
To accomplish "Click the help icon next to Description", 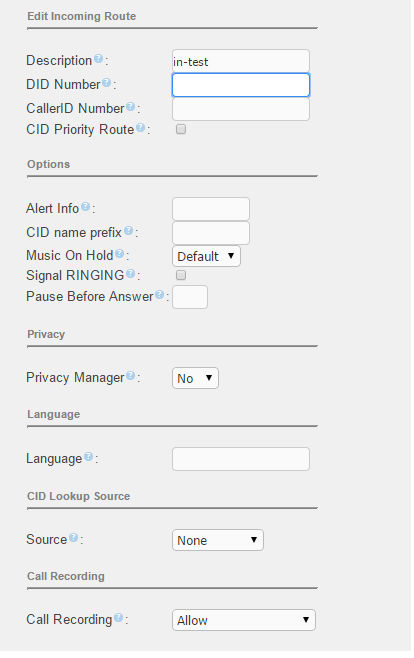I will click(x=98, y=58).
